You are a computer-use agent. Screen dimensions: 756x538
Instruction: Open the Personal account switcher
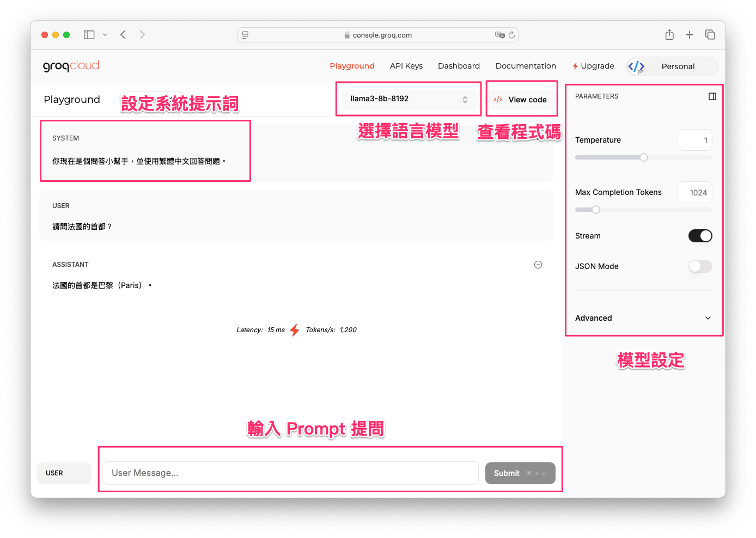[673, 66]
